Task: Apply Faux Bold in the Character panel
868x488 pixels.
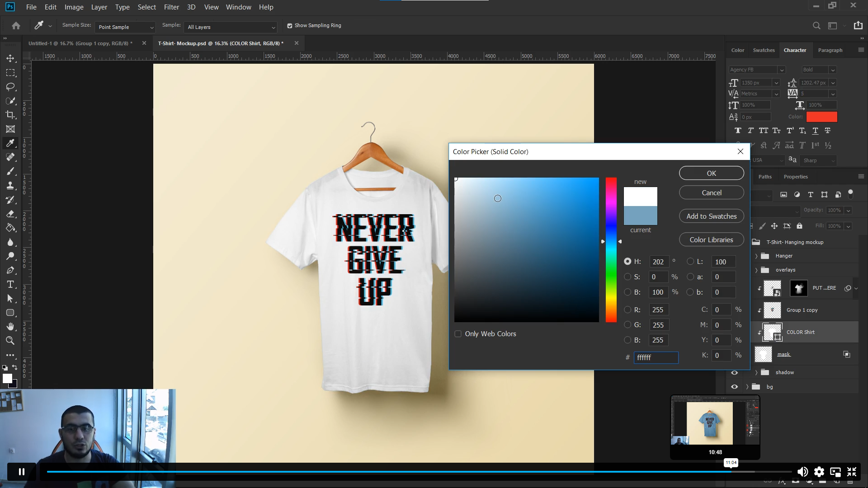Action: [x=738, y=131]
